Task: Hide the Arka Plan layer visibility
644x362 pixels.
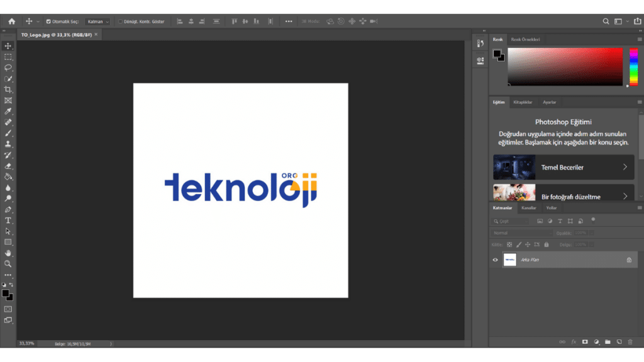Action: [495, 260]
